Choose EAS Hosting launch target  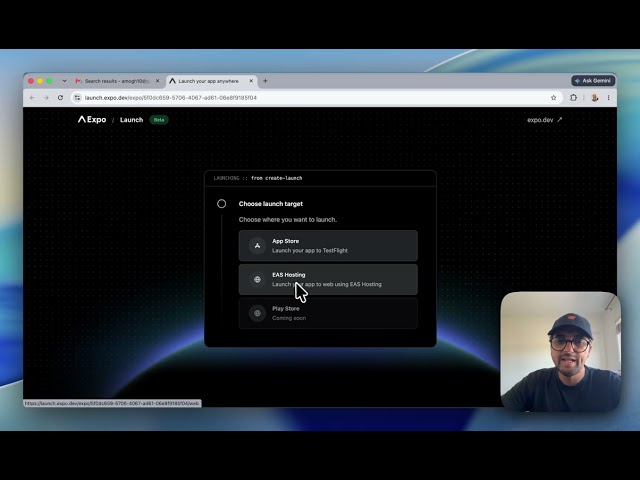click(328, 280)
